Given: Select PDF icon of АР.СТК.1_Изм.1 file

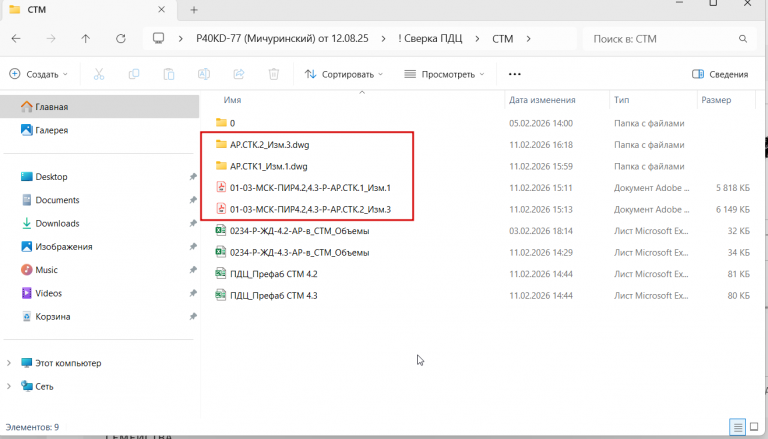Looking at the screenshot, I should [x=221, y=187].
